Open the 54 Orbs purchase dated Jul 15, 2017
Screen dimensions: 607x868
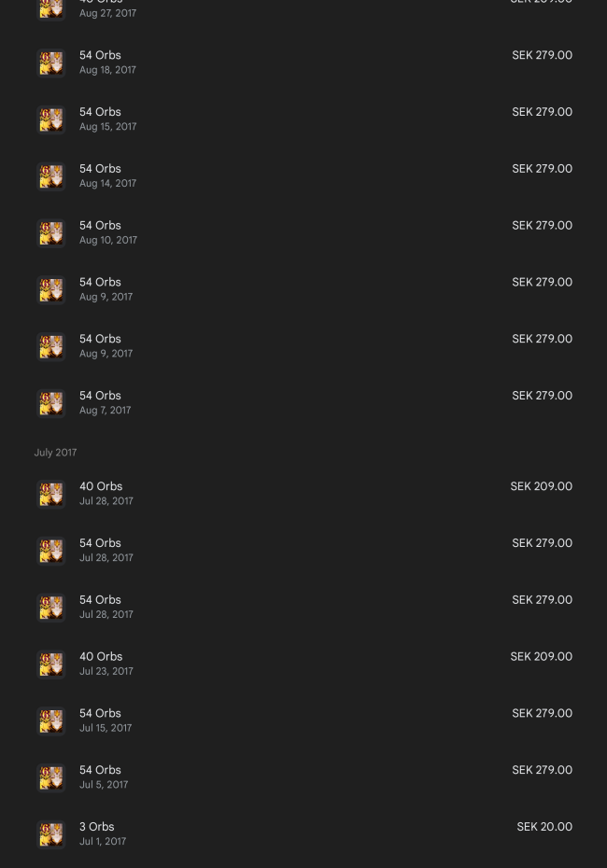303,721
